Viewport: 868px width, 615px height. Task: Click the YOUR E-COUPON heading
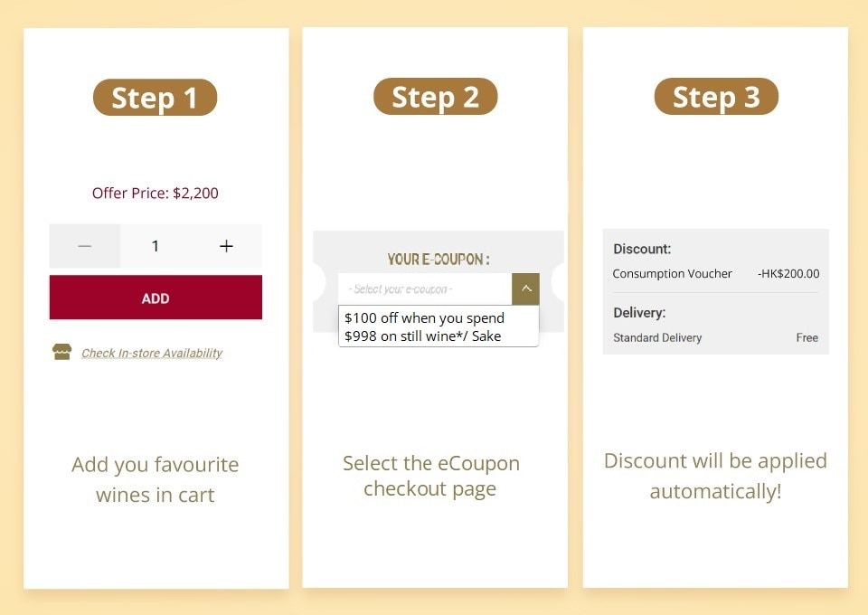439,260
